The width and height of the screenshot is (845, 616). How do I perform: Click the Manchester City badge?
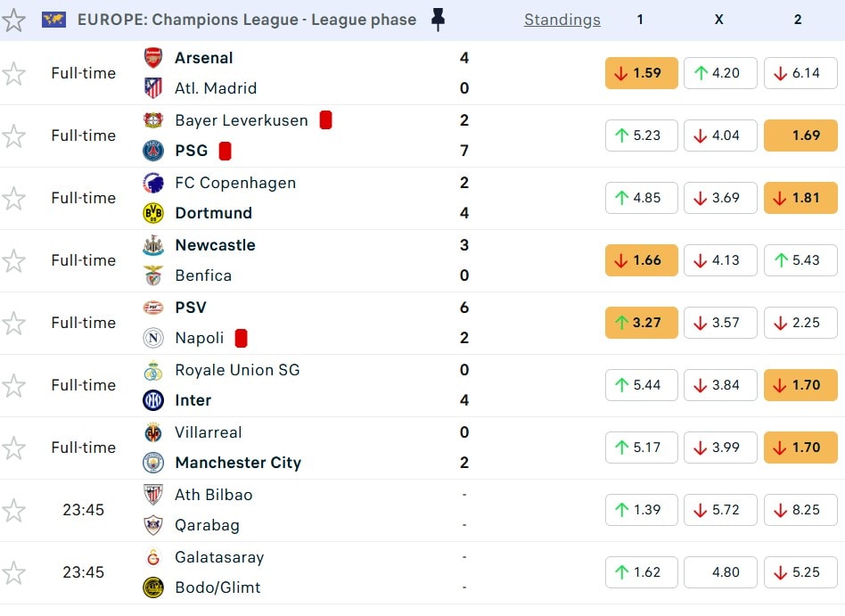pyautogui.click(x=153, y=463)
